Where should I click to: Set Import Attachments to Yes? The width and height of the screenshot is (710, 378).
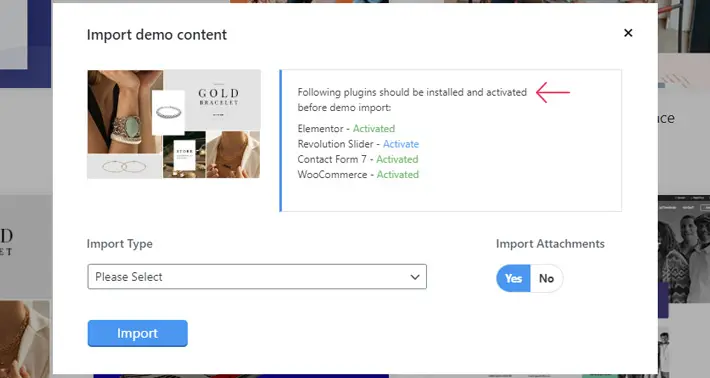[513, 278]
